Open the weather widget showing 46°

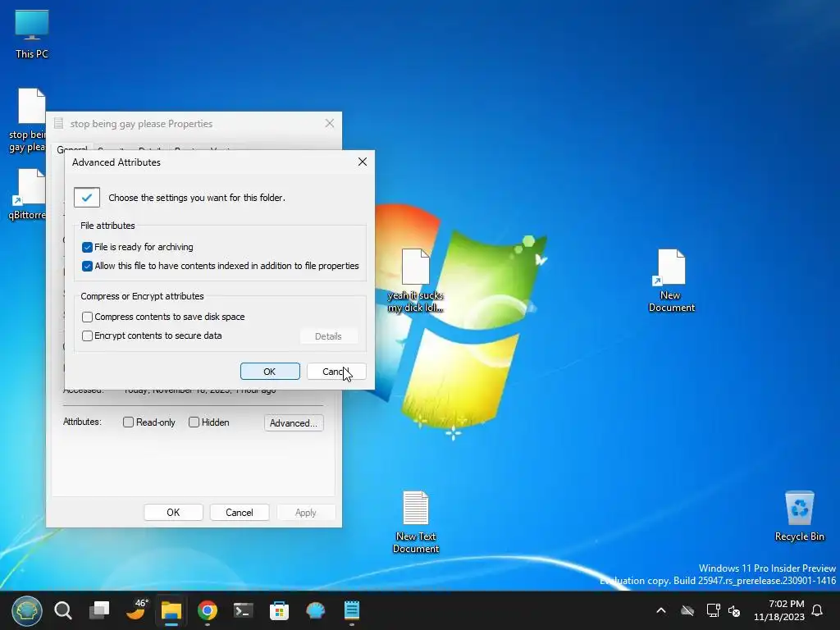click(135, 609)
